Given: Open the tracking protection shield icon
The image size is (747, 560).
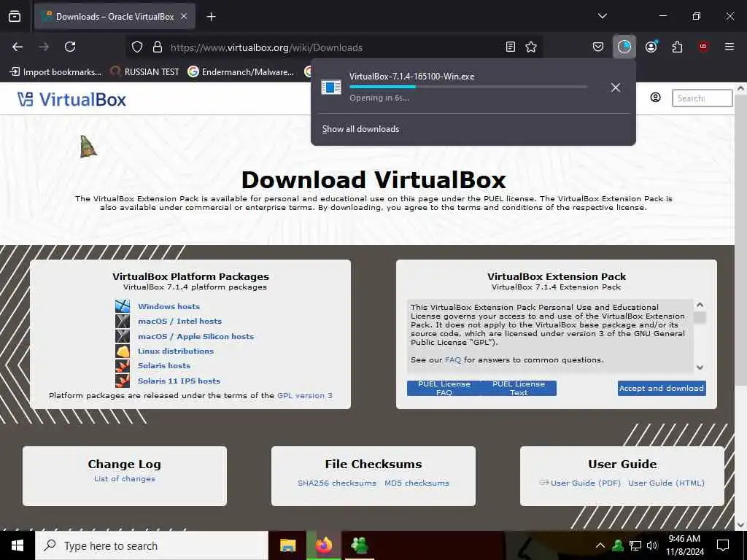Looking at the screenshot, I should point(137,47).
